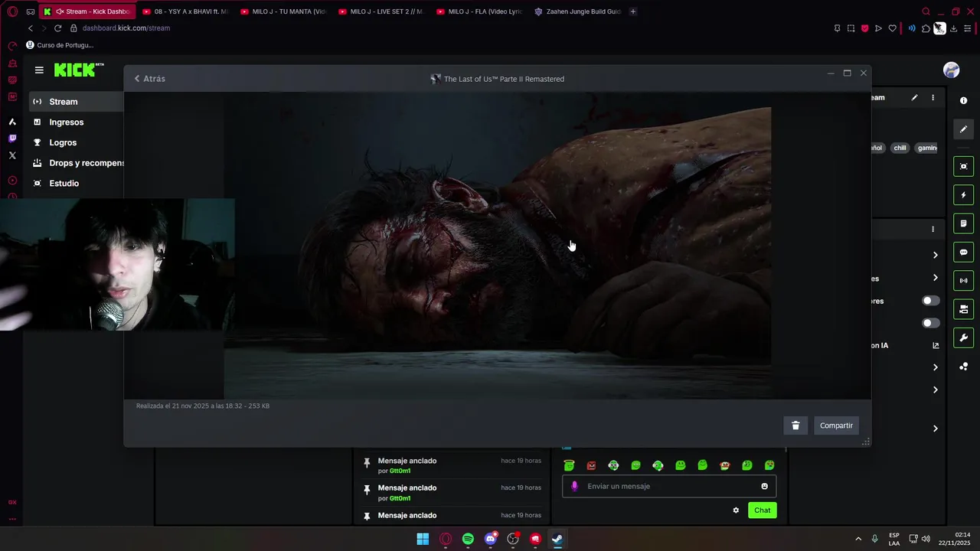980x551 pixels.
Task: Open the browser extensions puzzle icon
Action: pyautogui.click(x=926, y=28)
